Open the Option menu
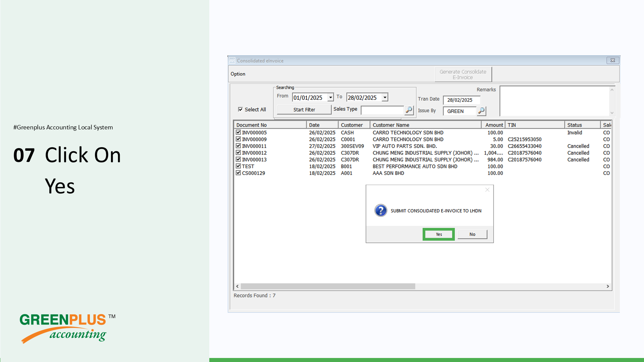 (x=238, y=74)
